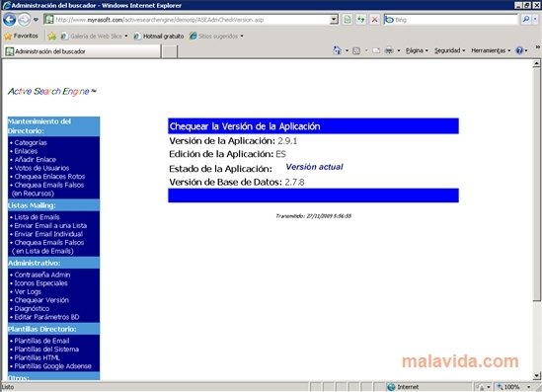Select the Administración del buscador tab
This screenshot has height=392, width=542.
[x=82, y=51]
